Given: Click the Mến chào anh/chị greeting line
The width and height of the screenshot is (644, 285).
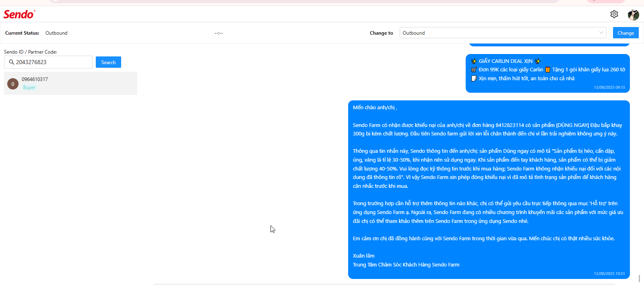Looking at the screenshot, I should pos(375,108).
